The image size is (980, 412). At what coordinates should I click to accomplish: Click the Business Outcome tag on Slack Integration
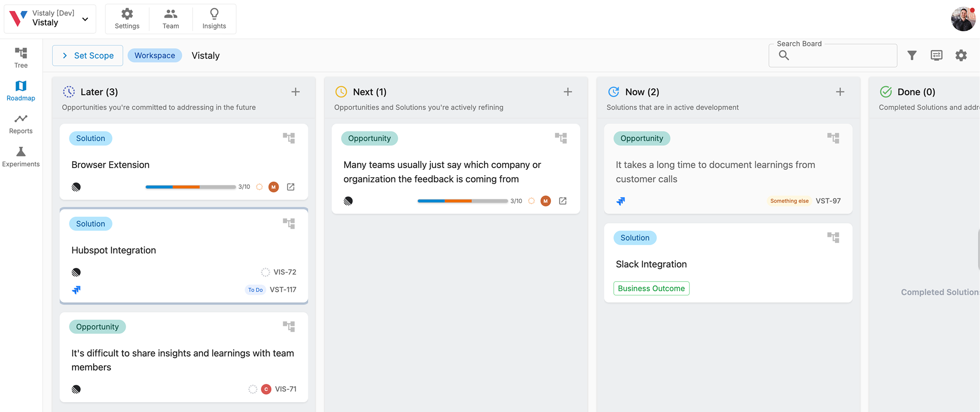click(651, 288)
